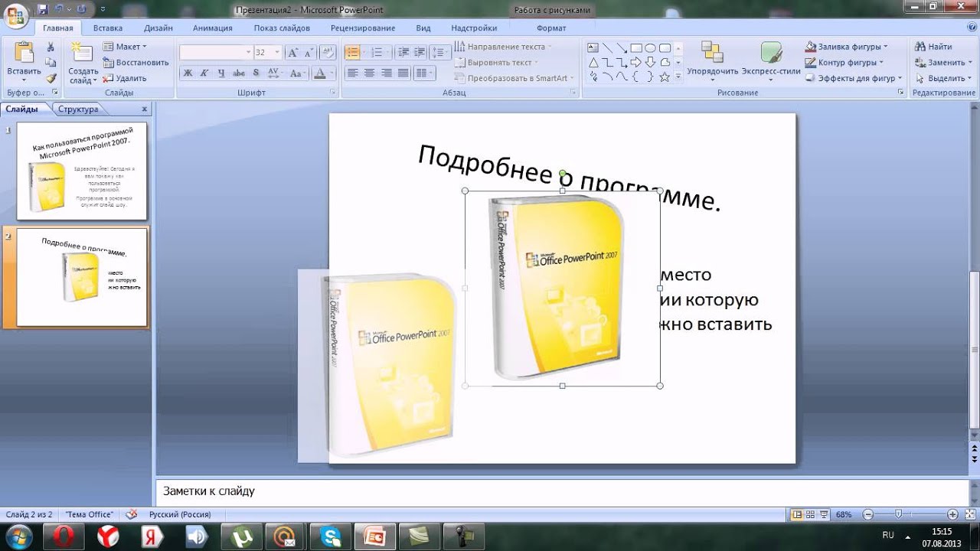980x551 pixels.
Task: Toggle bold (Ж) formatting
Action: click(x=188, y=73)
